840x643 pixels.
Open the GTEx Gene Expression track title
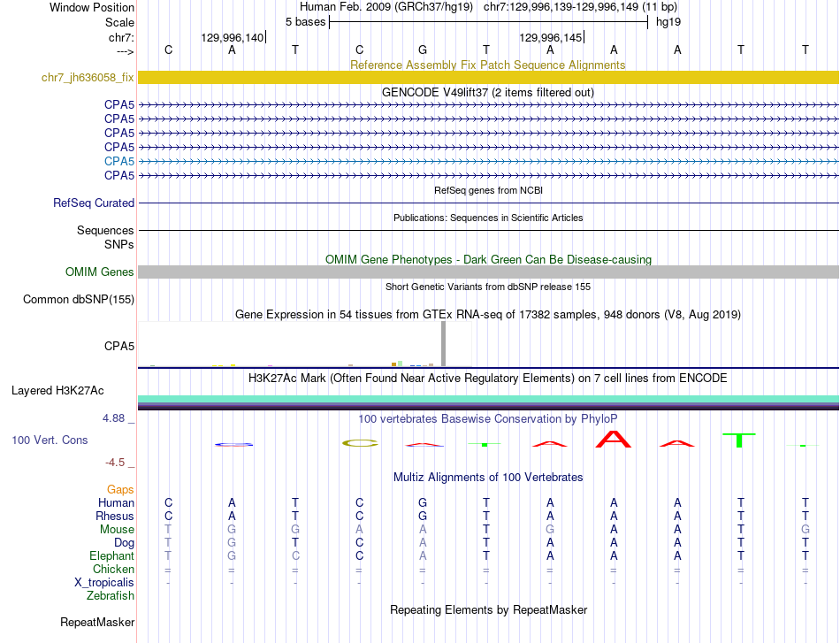(x=487, y=315)
